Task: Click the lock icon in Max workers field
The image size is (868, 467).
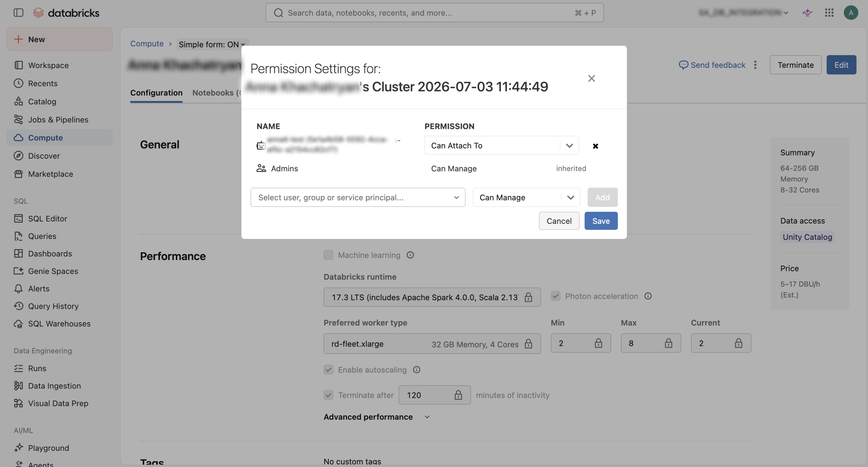Action: click(668, 343)
